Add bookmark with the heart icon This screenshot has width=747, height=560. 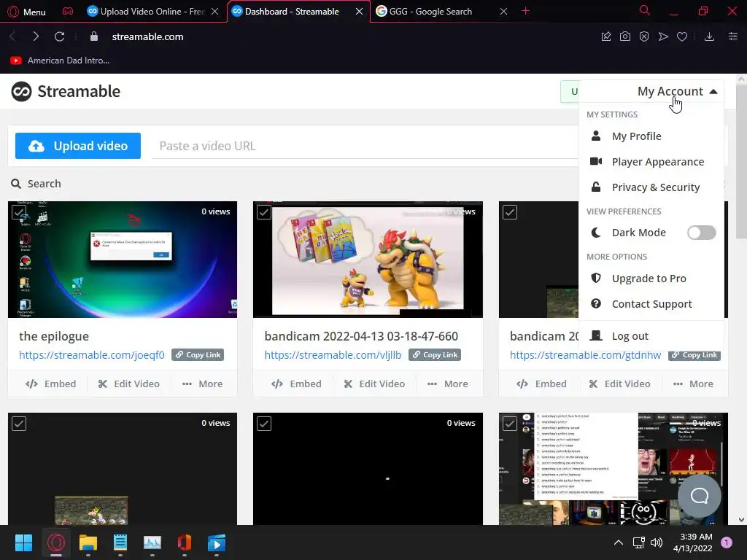(682, 36)
